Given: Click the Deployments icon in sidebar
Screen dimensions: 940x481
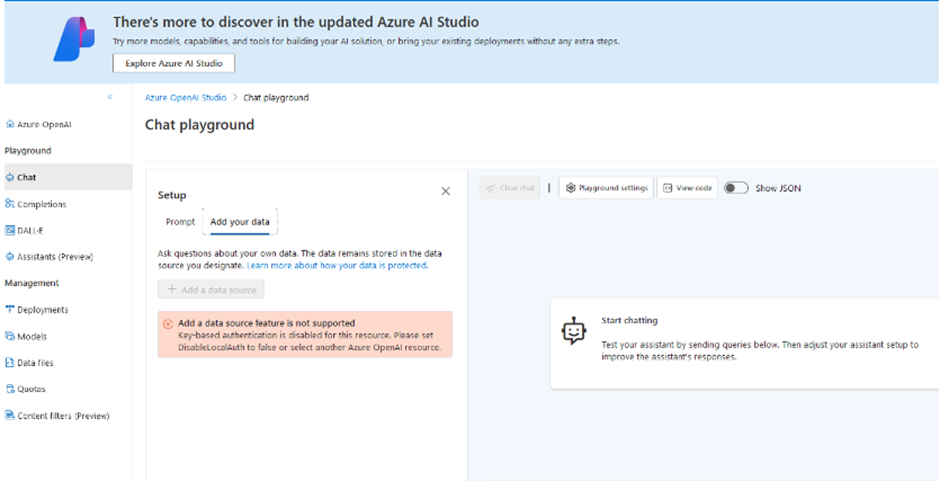Looking at the screenshot, I should 9,309.
